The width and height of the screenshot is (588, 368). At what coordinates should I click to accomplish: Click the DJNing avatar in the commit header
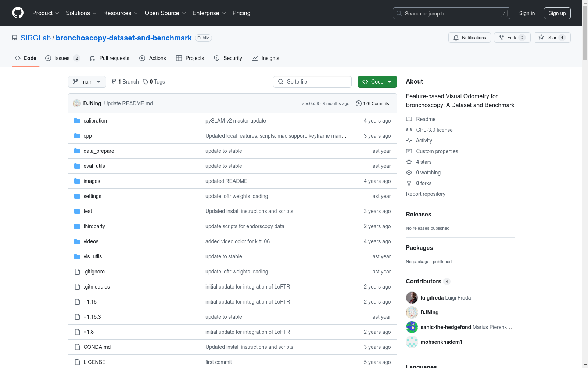[77, 103]
